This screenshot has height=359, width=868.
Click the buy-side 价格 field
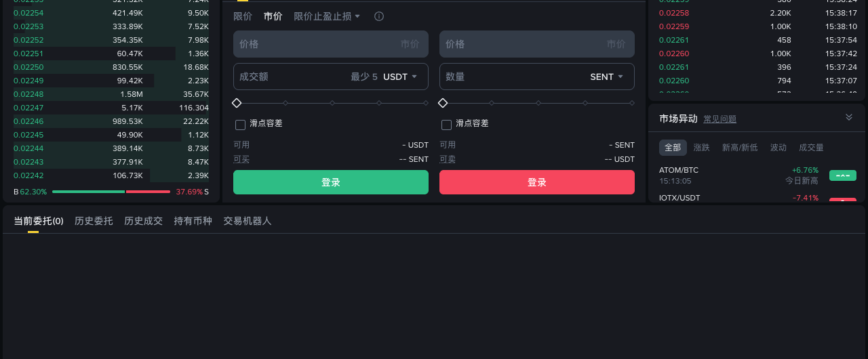point(331,44)
